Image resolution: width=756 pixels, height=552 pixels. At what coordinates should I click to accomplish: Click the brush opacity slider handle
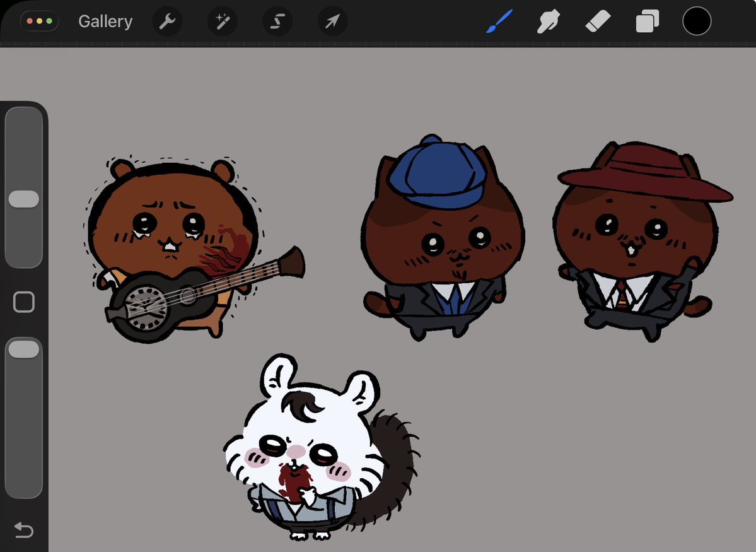[x=23, y=349]
